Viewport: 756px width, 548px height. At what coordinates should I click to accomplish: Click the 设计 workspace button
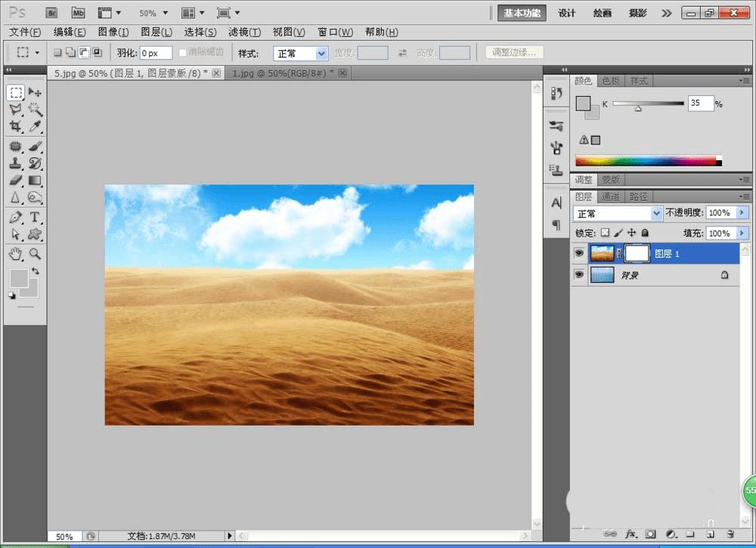567,13
